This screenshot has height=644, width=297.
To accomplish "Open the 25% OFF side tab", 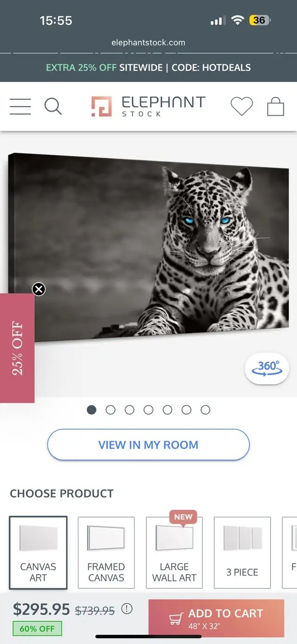I will point(17,348).
